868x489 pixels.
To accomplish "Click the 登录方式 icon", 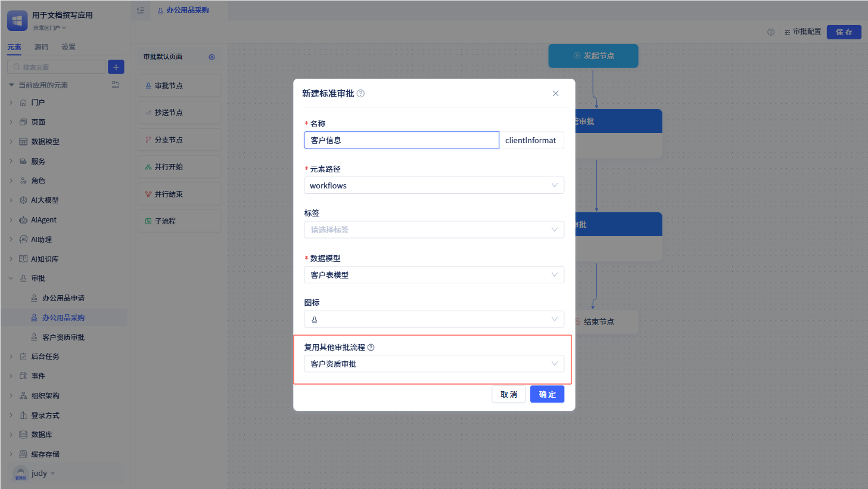I will click(23, 415).
